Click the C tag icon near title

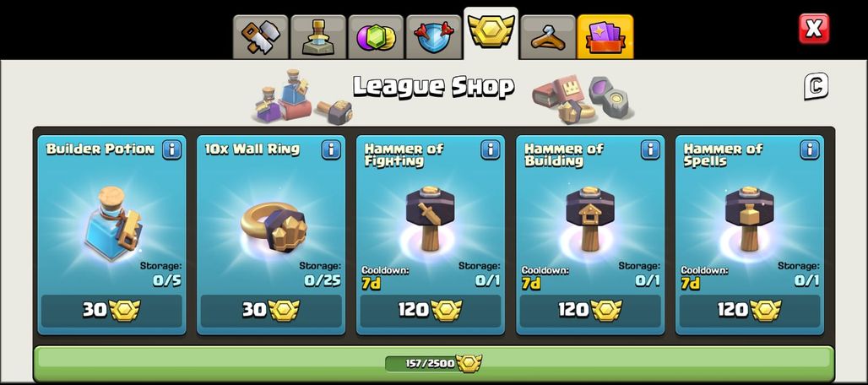(x=816, y=86)
